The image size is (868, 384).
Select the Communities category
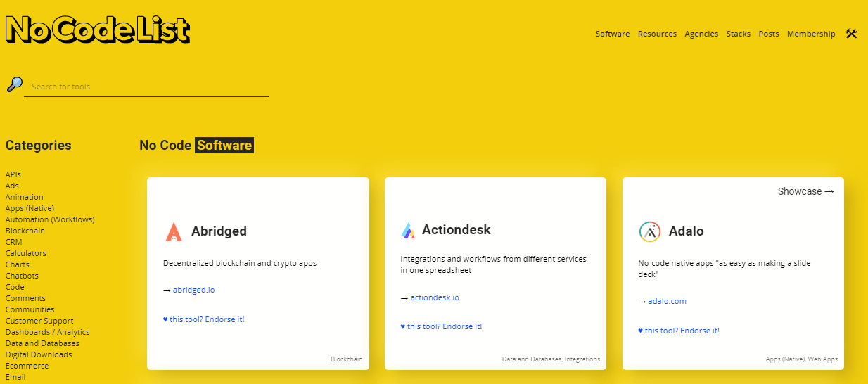[x=30, y=309]
